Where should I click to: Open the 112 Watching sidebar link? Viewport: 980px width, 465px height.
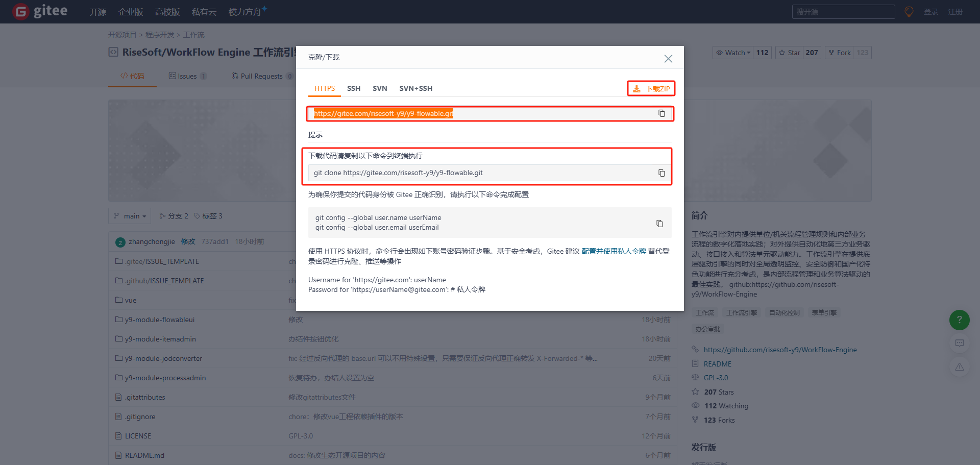pos(726,406)
